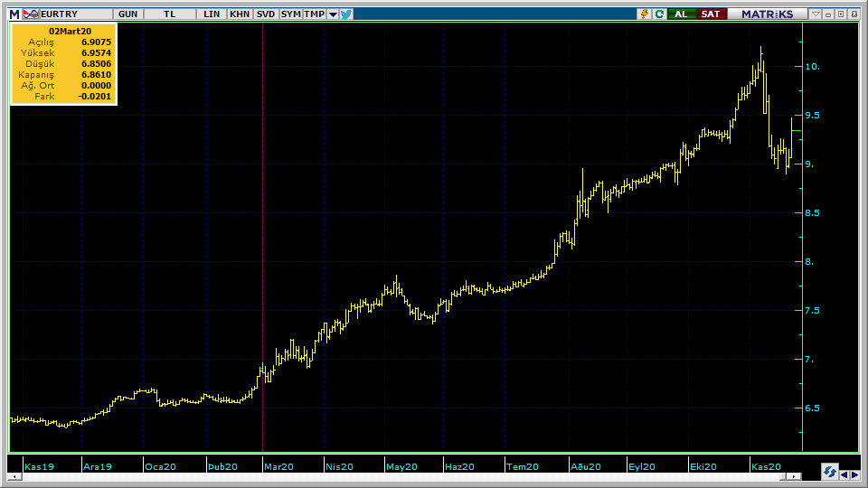Open the chart symbol icon beside EURTRY
Screen dimensions: 868x488
(31, 14)
